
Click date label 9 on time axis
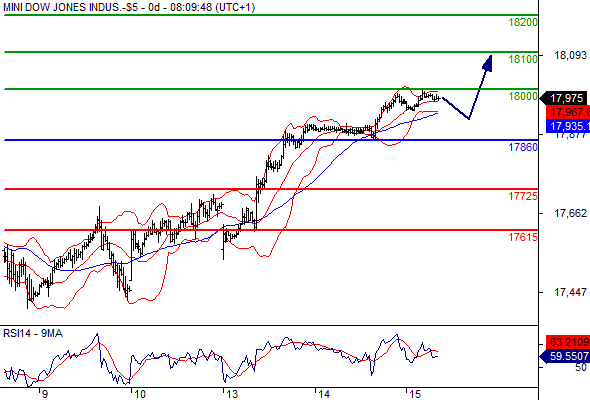[45, 394]
